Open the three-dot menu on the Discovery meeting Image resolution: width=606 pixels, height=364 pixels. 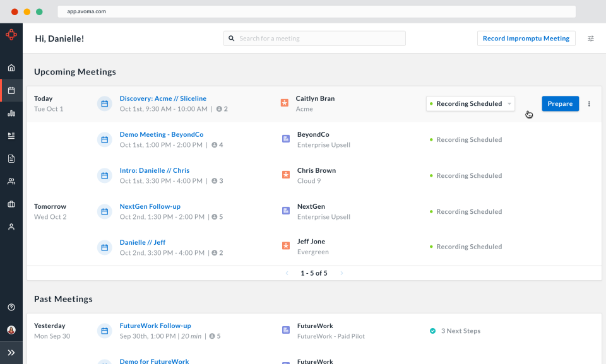tap(589, 103)
